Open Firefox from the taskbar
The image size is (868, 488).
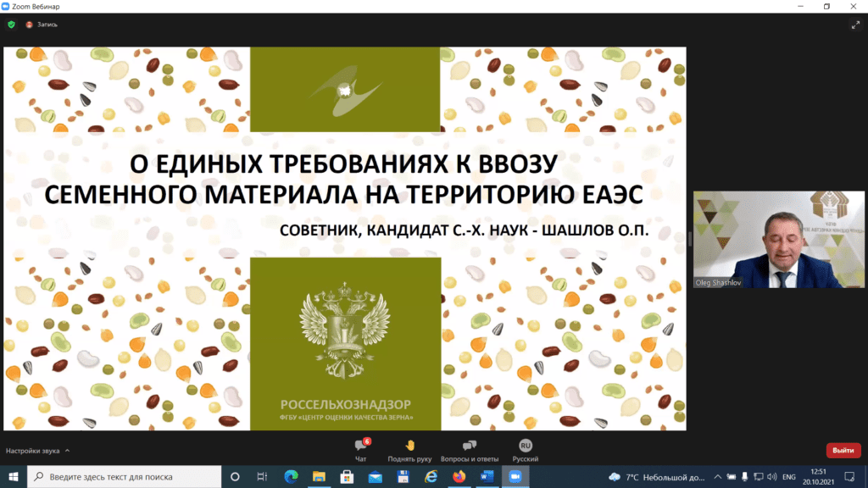459,477
